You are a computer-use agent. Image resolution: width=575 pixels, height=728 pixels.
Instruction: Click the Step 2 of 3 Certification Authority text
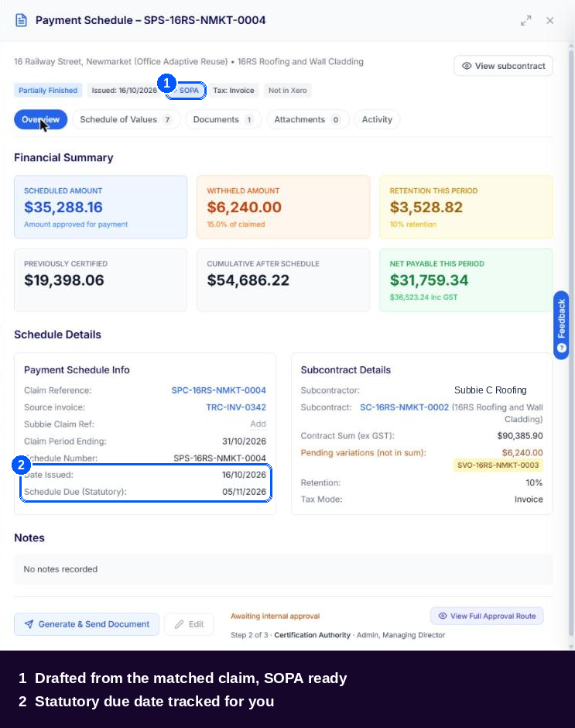(x=338, y=635)
